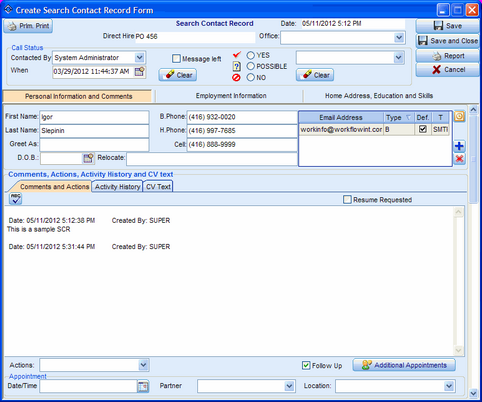Select the workinfo@workflowint email cell

(341, 129)
